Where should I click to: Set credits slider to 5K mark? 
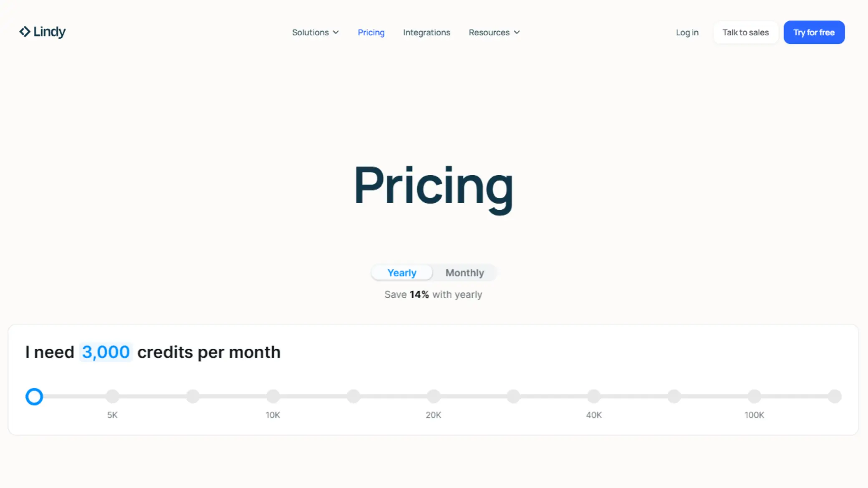[x=112, y=396]
